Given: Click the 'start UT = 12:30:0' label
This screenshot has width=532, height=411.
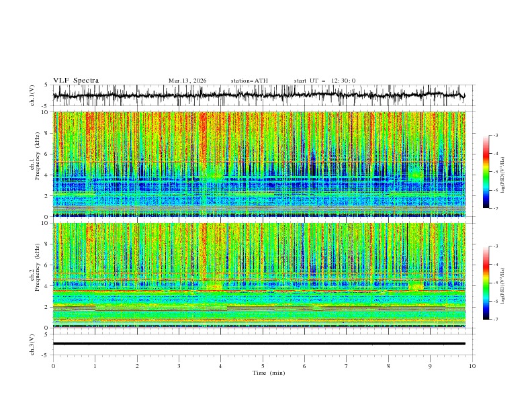Looking at the screenshot, I should click(324, 81).
